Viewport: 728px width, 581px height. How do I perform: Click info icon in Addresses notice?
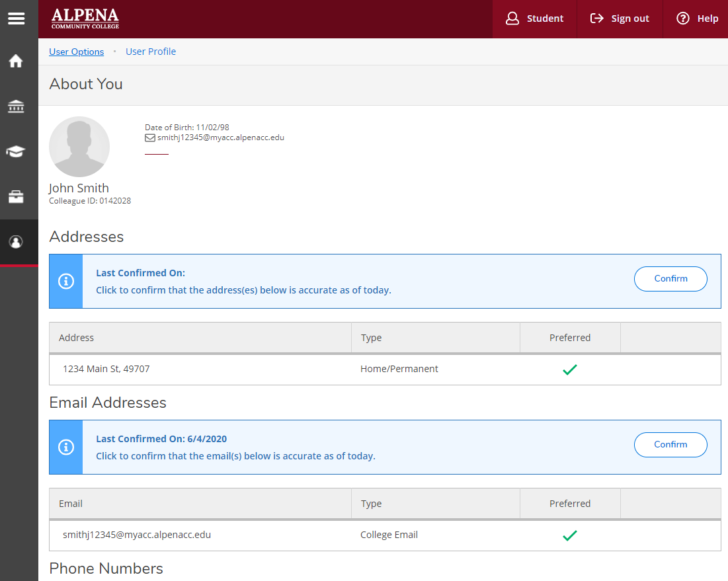pyautogui.click(x=66, y=281)
